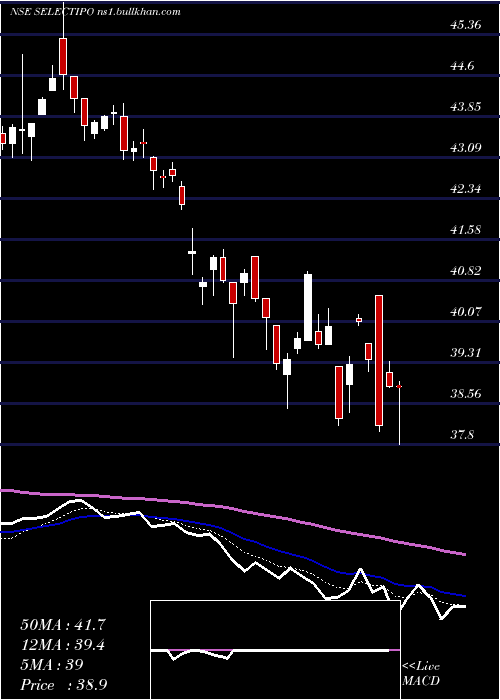Click the 37.8 price axis label
Image resolution: width=500 pixels, height=700 pixels.
pos(463,434)
